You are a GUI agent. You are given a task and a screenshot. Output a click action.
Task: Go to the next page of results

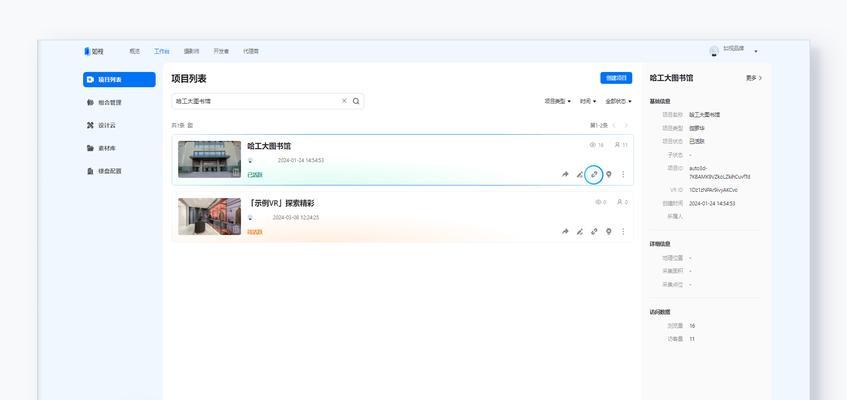[627, 125]
